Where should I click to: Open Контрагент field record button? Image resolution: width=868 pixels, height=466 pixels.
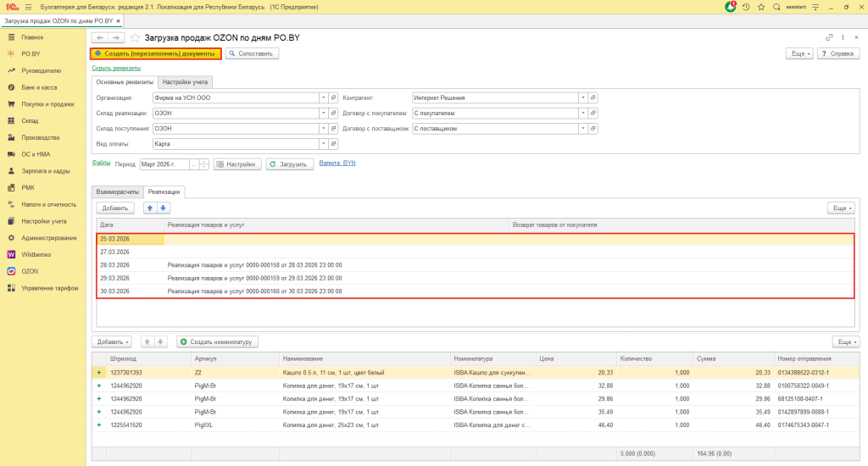[x=593, y=98]
